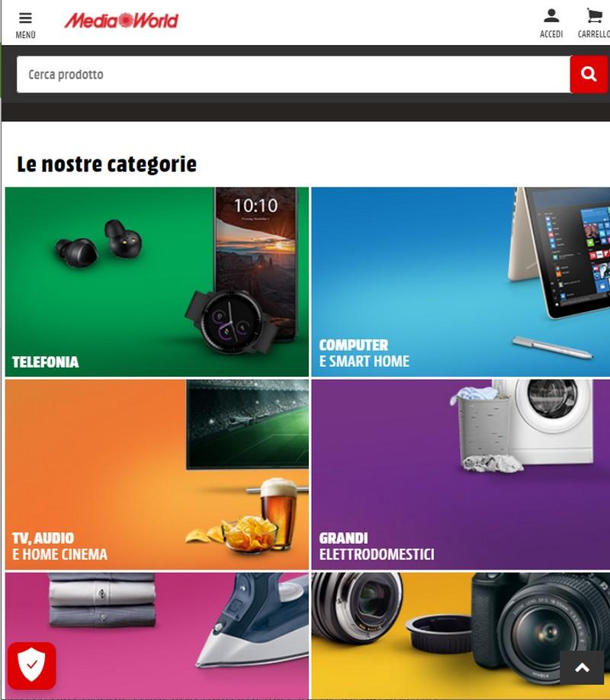The image size is (610, 700).
Task: Click the MediaWorld logo
Action: (121, 21)
